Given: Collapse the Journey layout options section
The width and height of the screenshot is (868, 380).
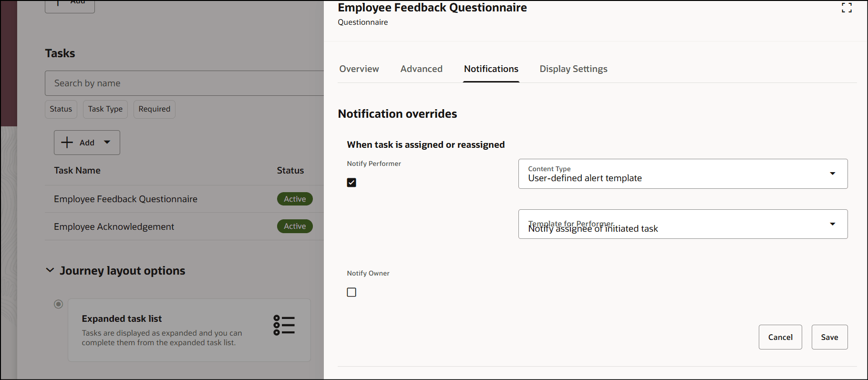Looking at the screenshot, I should (50, 270).
